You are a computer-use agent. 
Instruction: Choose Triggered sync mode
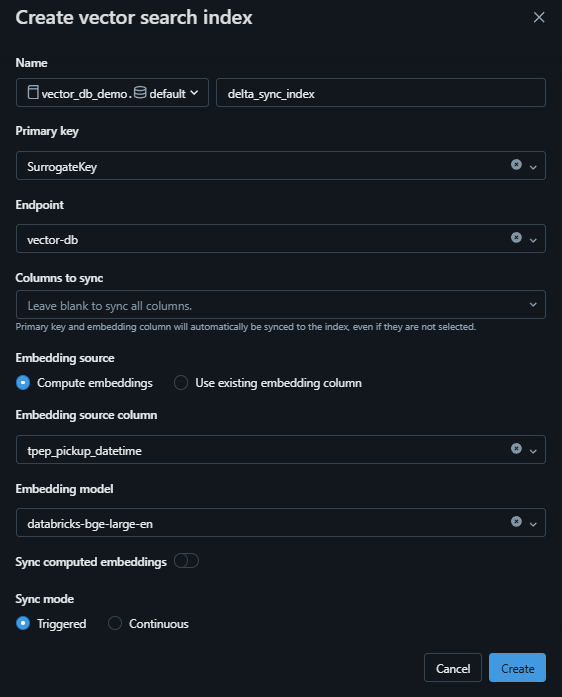click(x=23, y=623)
